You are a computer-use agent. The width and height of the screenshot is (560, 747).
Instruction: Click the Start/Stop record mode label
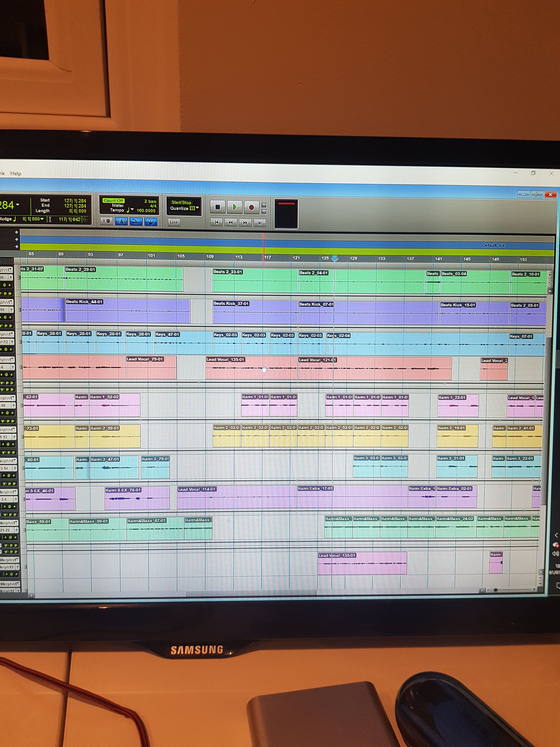[x=181, y=202]
